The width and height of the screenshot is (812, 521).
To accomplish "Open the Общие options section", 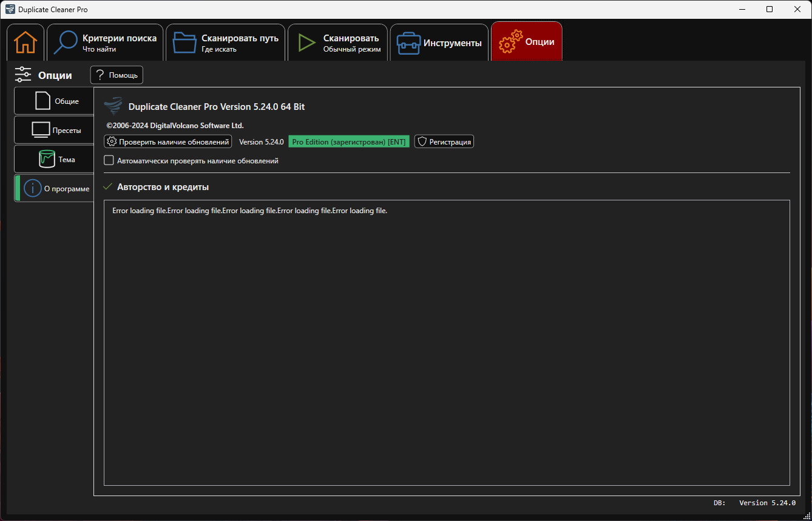I will pyautogui.click(x=55, y=101).
